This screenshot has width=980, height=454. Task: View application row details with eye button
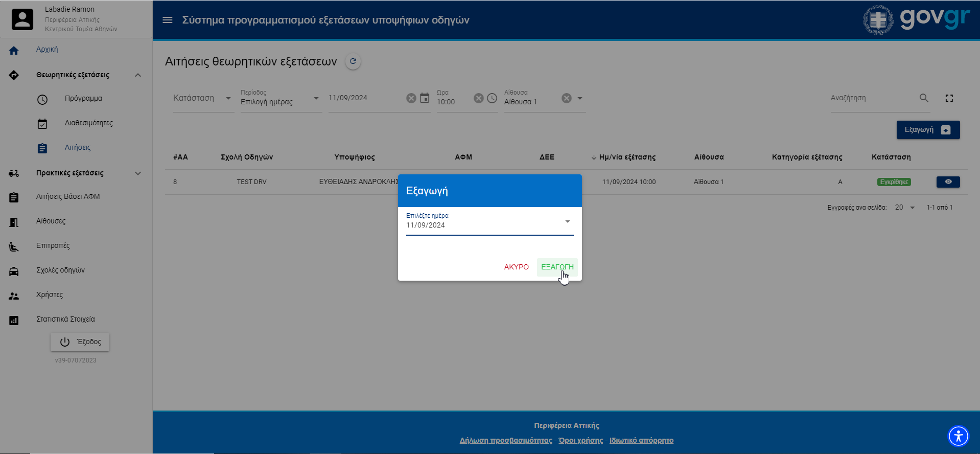click(948, 182)
